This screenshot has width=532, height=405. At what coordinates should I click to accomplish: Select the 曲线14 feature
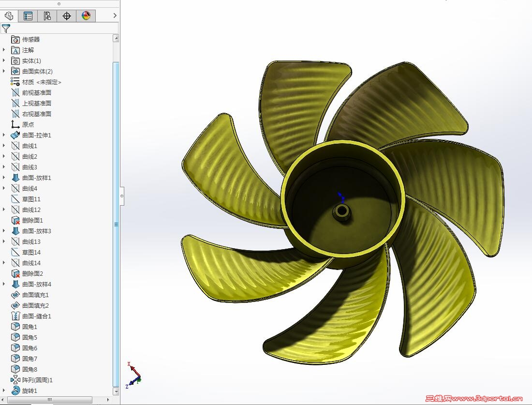tap(31, 263)
